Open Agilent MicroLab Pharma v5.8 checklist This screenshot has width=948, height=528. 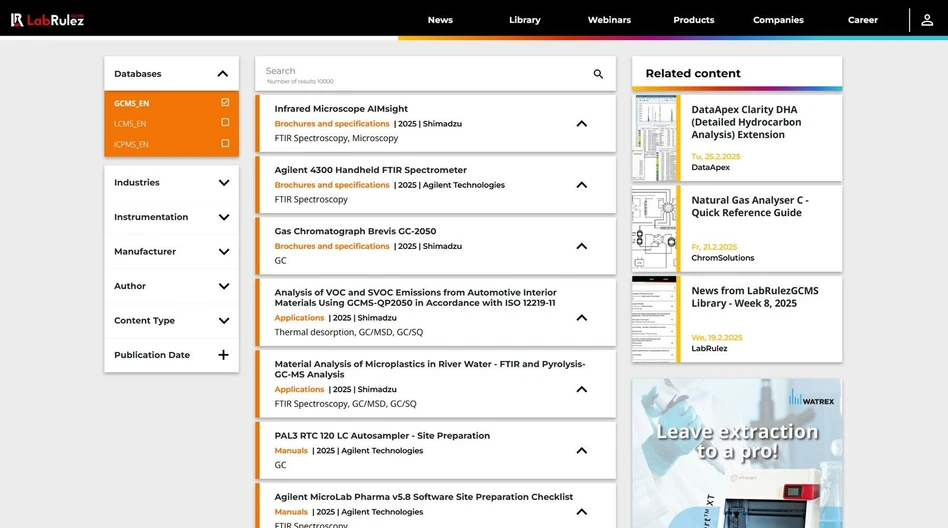(x=424, y=497)
